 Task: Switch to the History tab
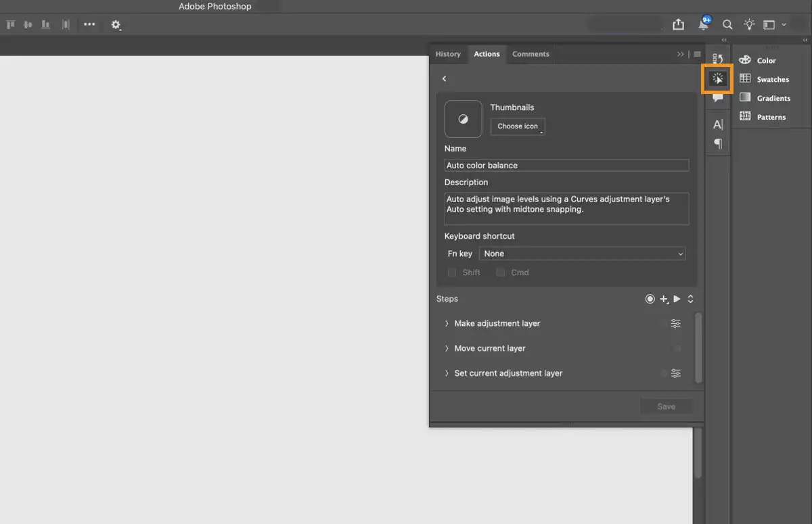click(x=448, y=54)
